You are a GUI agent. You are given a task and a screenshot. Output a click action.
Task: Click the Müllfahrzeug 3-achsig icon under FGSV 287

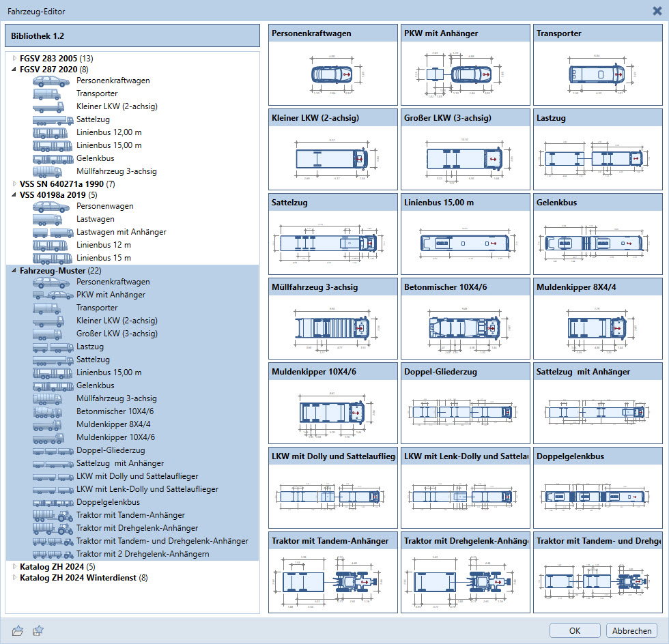[x=52, y=171]
